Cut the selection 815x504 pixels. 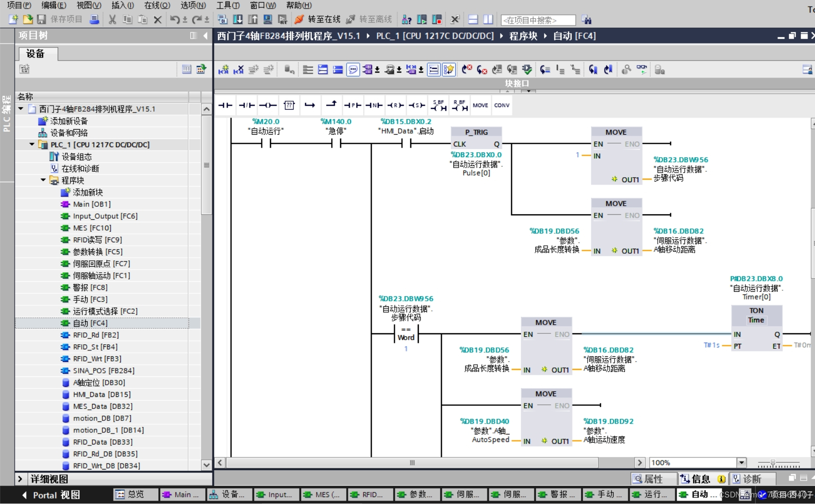coord(112,20)
